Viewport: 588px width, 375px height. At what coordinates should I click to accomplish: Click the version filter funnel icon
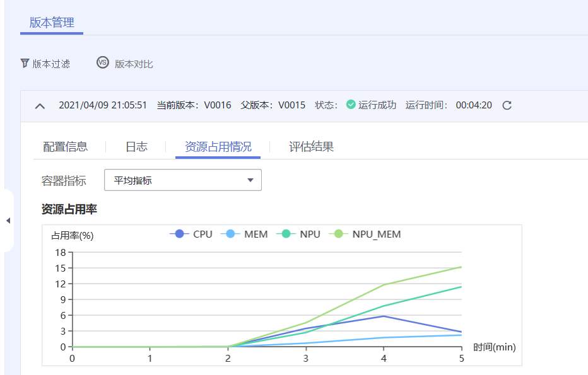[25, 63]
